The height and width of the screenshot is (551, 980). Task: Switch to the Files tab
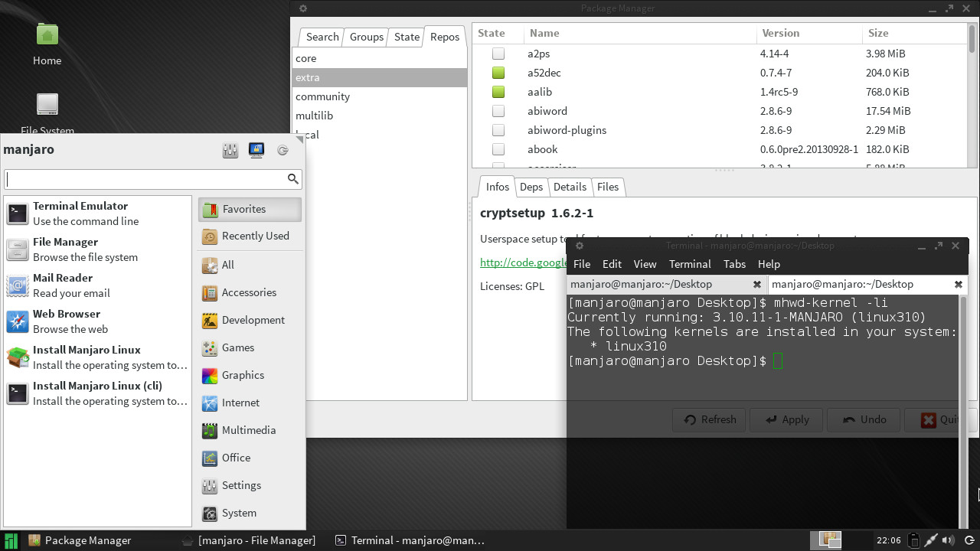(608, 187)
